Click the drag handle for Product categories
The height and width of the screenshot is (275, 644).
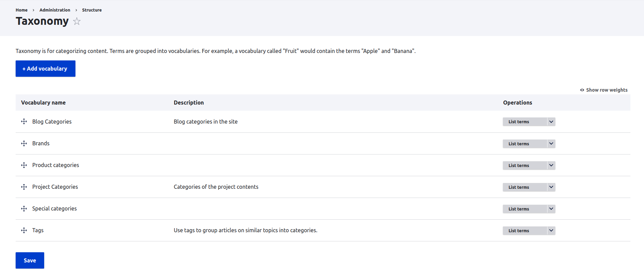tap(24, 165)
